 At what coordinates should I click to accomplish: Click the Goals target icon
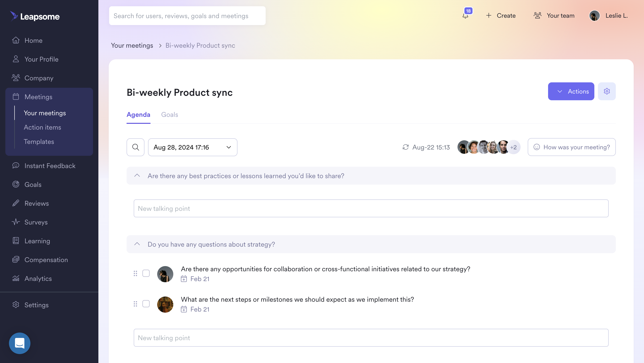pos(16,184)
